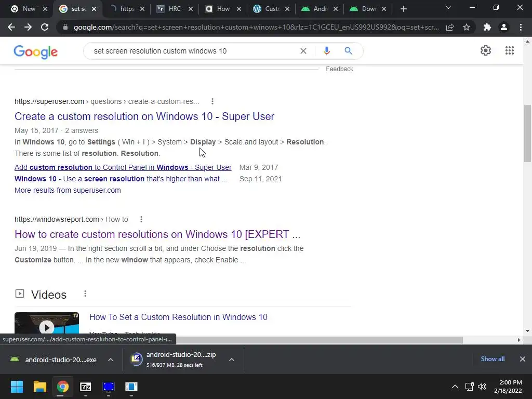Reload the current page
Viewport: 532px width, 399px height.
[45, 27]
